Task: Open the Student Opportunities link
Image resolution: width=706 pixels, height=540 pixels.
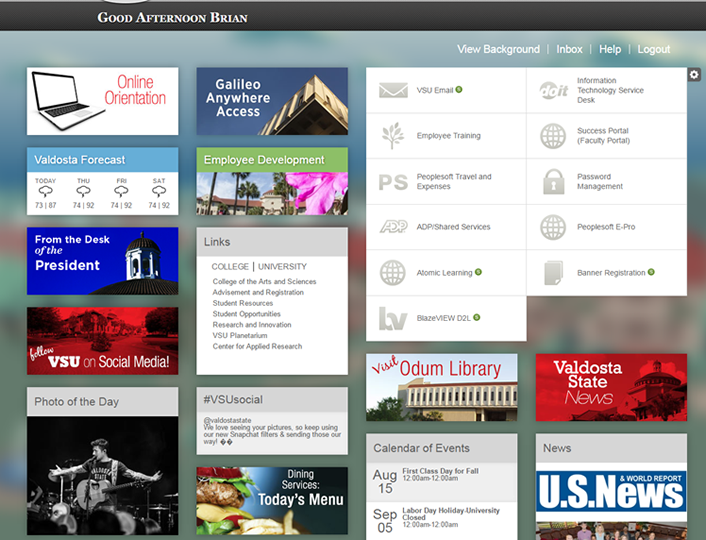Action: click(246, 314)
